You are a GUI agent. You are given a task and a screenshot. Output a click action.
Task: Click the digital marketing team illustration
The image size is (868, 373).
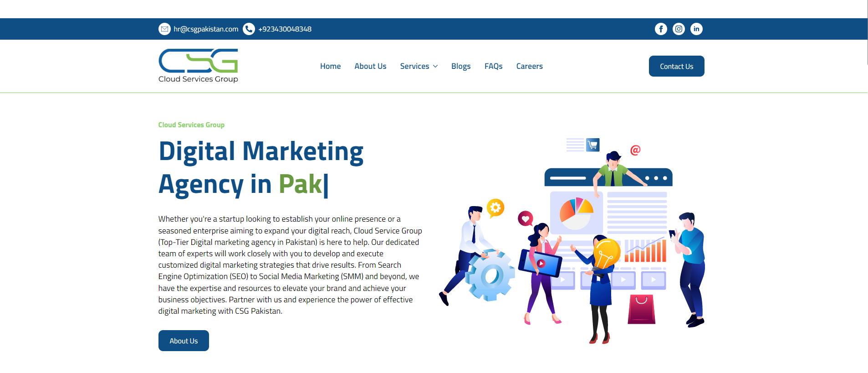572,240
